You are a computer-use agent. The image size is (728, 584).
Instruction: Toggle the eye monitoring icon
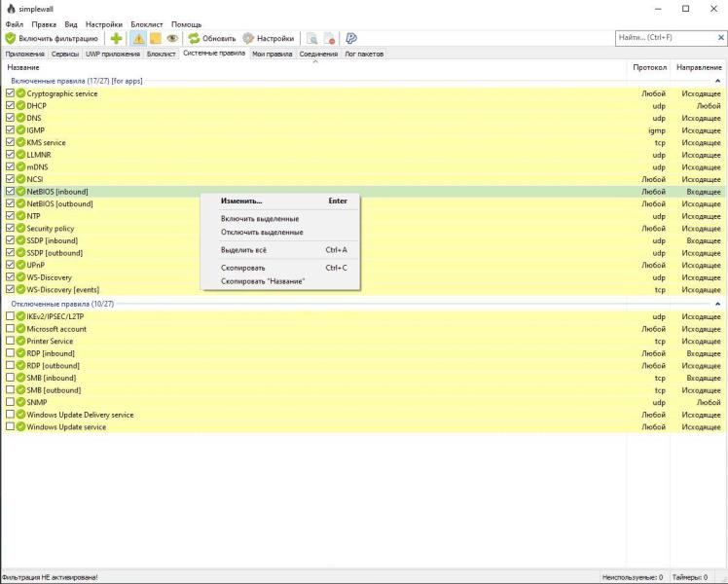(x=172, y=39)
